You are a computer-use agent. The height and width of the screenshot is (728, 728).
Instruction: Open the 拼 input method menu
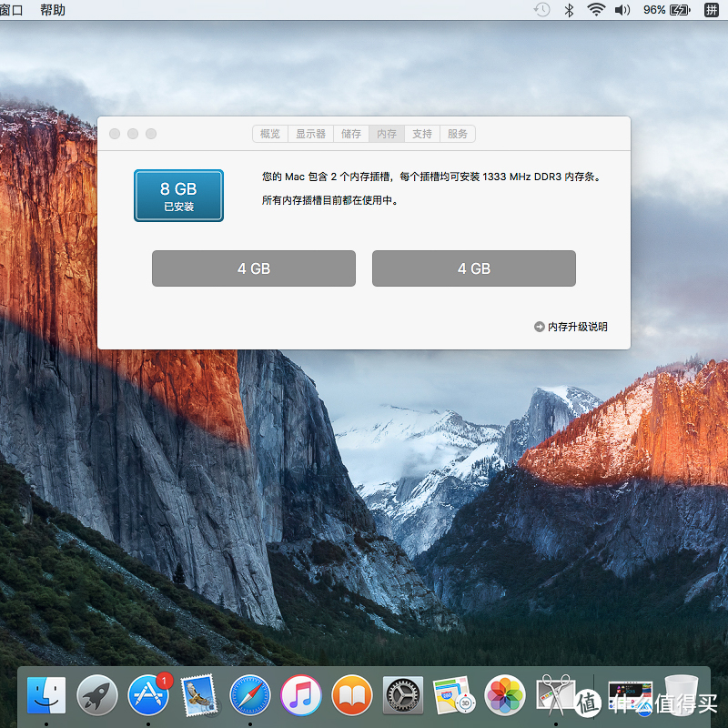point(709,10)
